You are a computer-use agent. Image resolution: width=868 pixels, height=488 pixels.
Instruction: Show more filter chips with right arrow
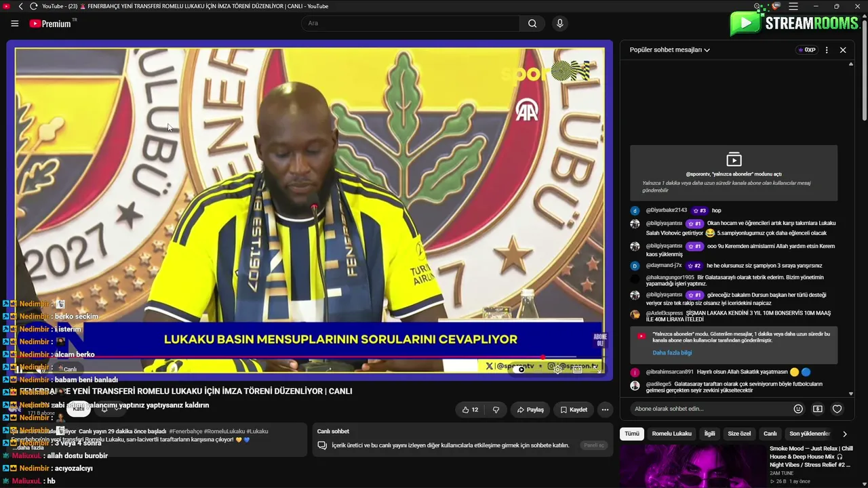[x=844, y=434]
